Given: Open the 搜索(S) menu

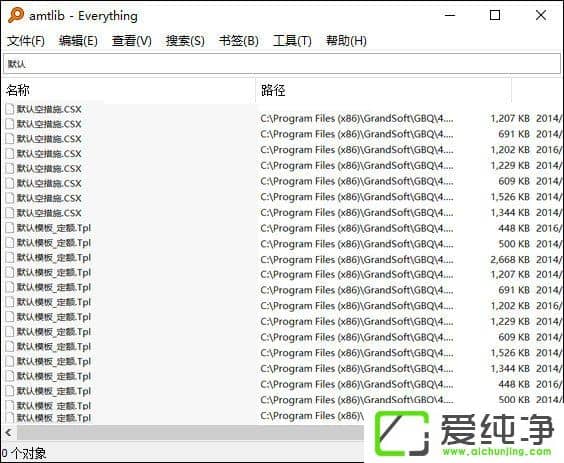Looking at the screenshot, I should (185, 41).
